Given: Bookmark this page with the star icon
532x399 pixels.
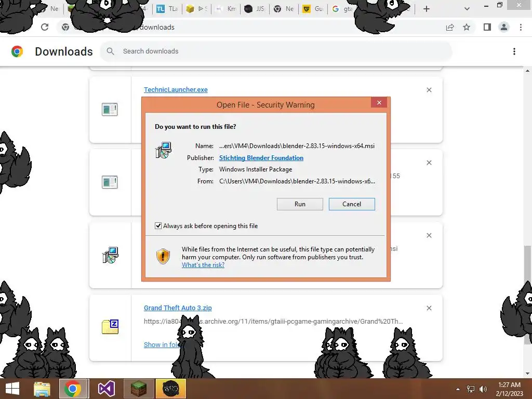Looking at the screenshot, I should point(467,27).
